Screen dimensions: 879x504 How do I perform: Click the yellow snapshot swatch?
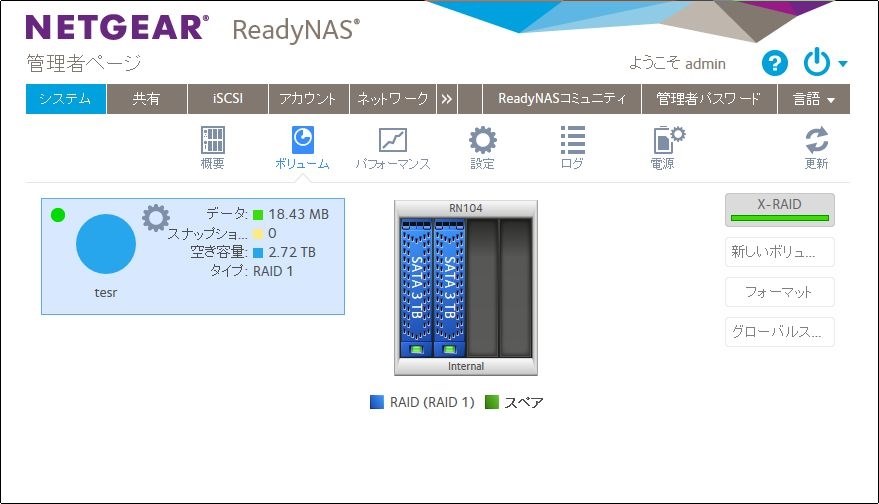click(x=258, y=234)
